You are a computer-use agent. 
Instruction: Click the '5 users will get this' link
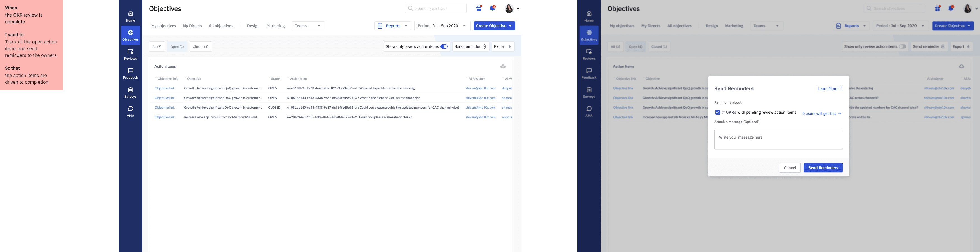click(x=822, y=114)
